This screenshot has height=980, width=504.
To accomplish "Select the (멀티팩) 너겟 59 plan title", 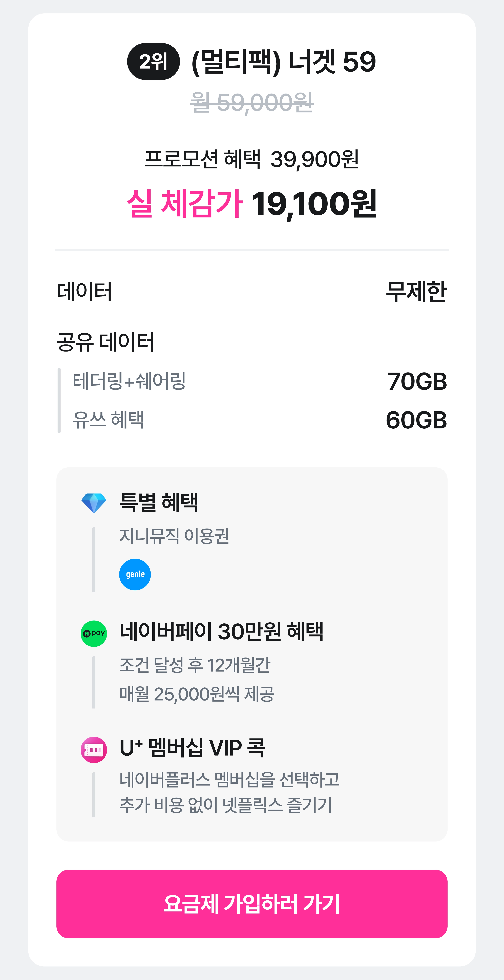I will click(x=283, y=62).
